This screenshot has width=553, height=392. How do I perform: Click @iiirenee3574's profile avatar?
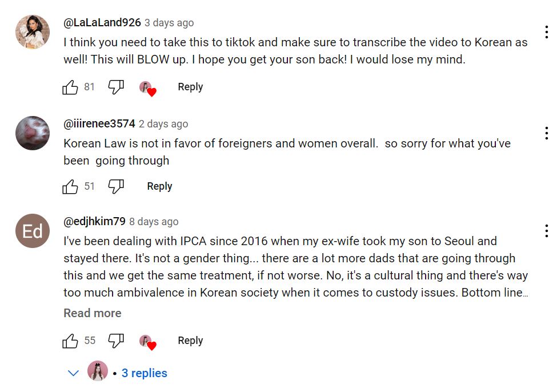32,133
